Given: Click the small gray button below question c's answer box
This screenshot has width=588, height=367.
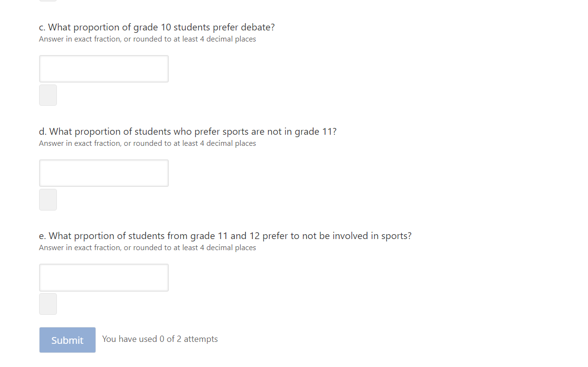Looking at the screenshot, I should coord(48,95).
